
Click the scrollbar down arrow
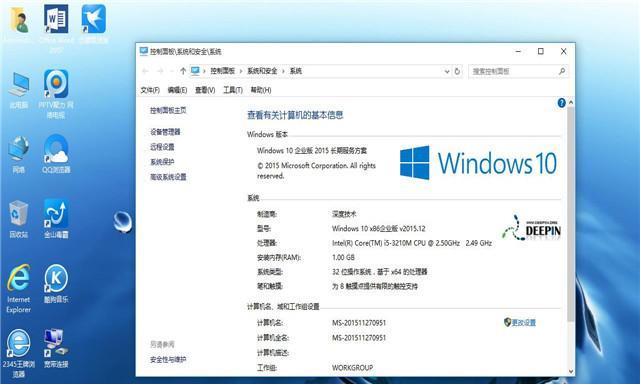571,371
